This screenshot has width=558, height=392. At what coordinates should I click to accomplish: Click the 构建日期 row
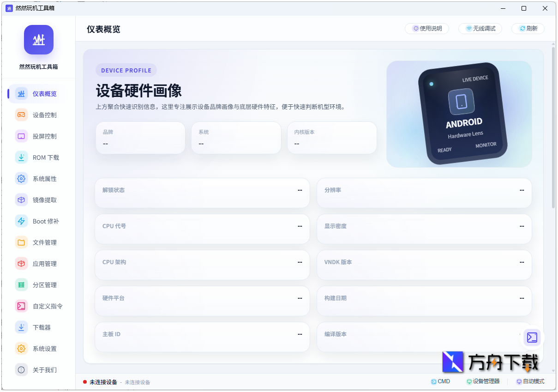tap(424, 301)
